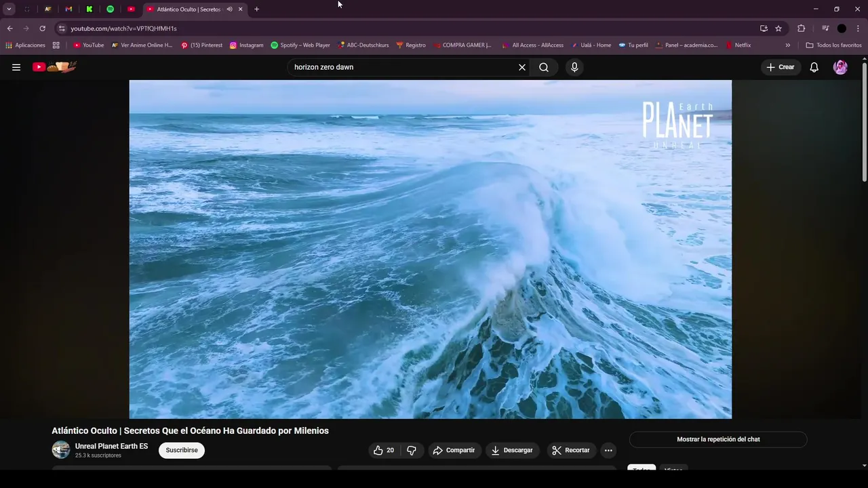Image resolution: width=868 pixels, height=488 pixels.
Task: Reload the current page
Action: [x=42, y=28]
